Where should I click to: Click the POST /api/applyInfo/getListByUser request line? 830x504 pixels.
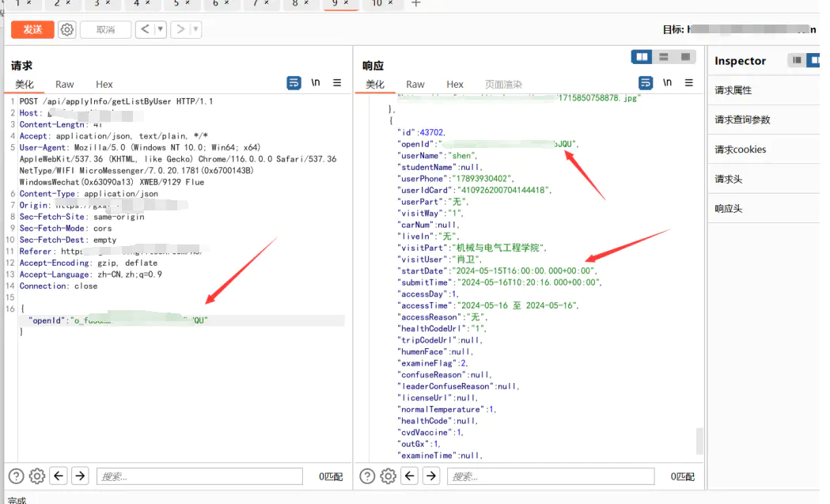click(x=116, y=101)
